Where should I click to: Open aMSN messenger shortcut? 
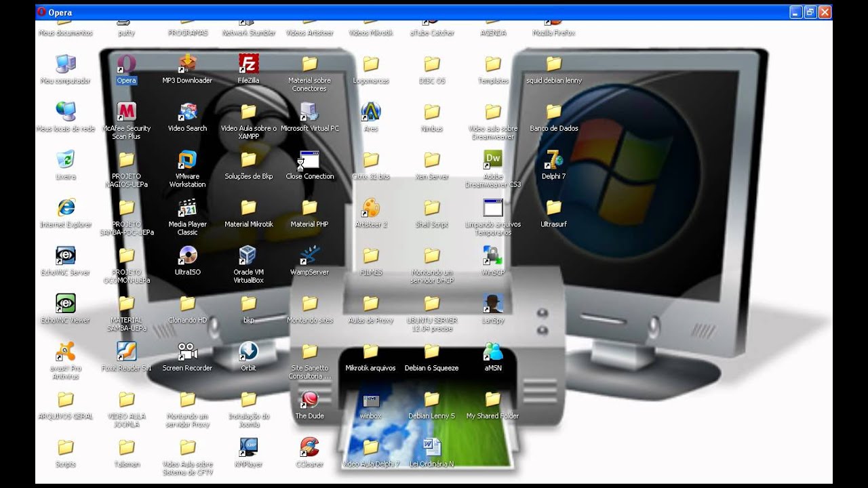pyautogui.click(x=493, y=352)
